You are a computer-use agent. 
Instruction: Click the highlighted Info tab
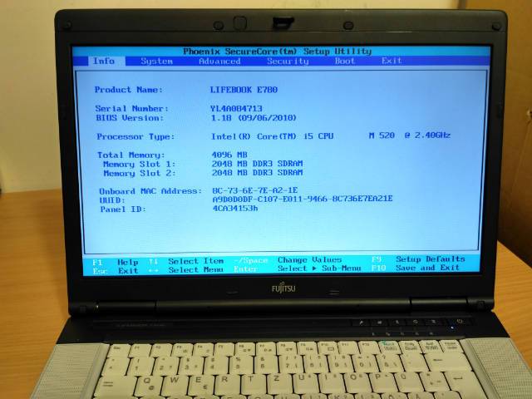(x=104, y=62)
